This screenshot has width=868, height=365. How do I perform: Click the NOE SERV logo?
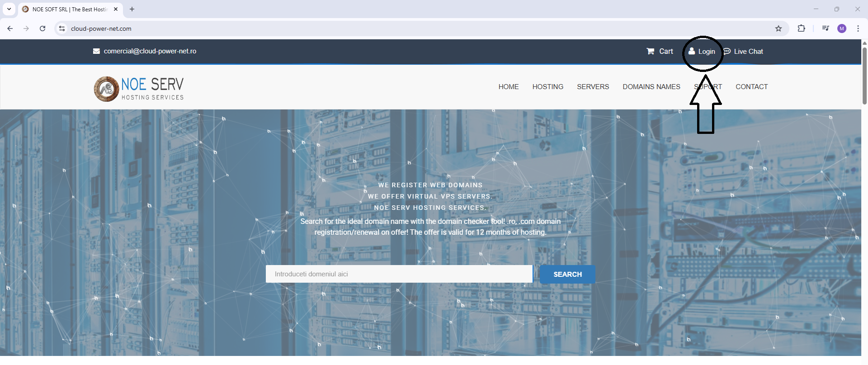pyautogui.click(x=139, y=89)
